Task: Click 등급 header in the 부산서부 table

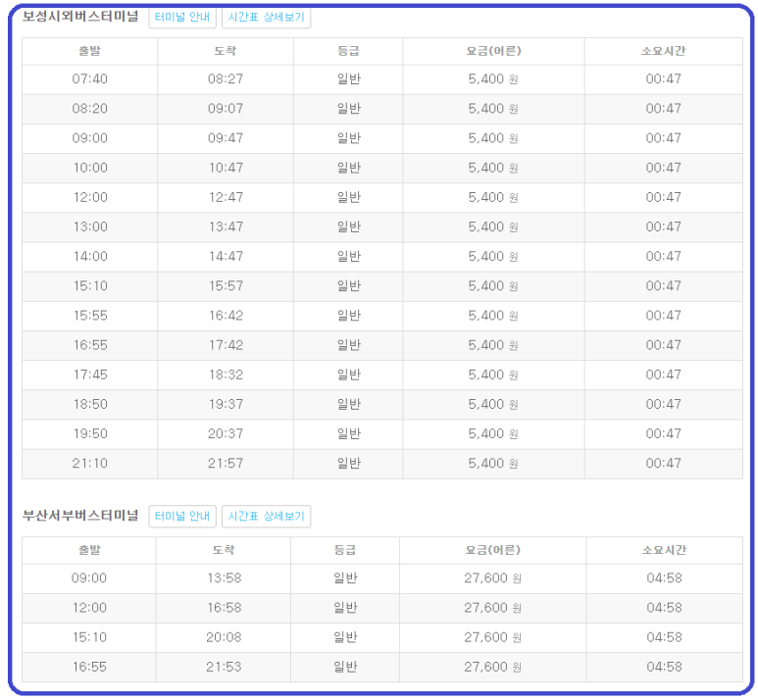Action: pyautogui.click(x=345, y=550)
